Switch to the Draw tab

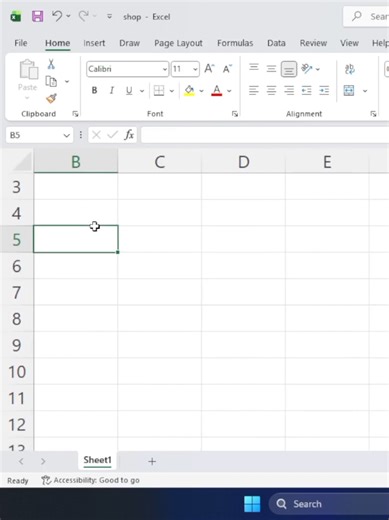[x=129, y=43]
